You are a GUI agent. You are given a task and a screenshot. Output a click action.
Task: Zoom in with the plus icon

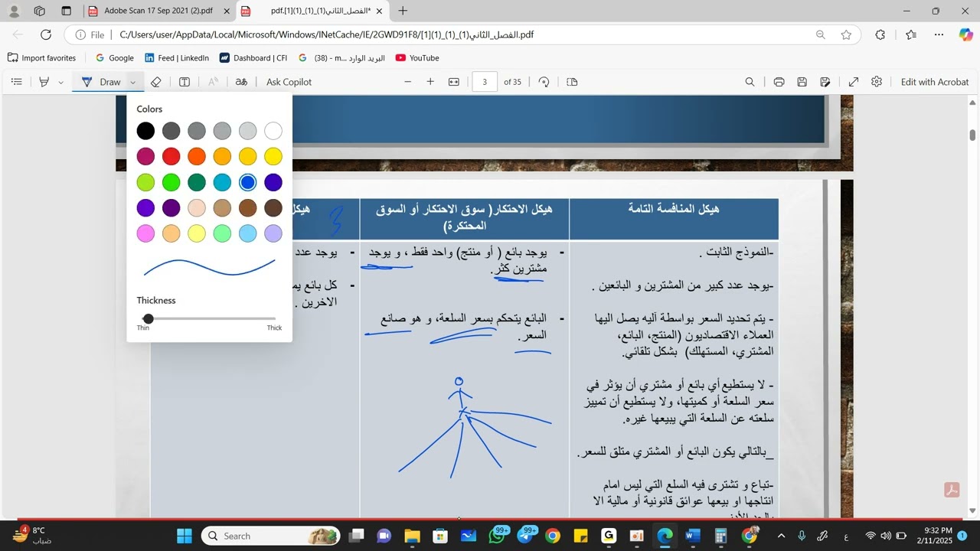[430, 82]
